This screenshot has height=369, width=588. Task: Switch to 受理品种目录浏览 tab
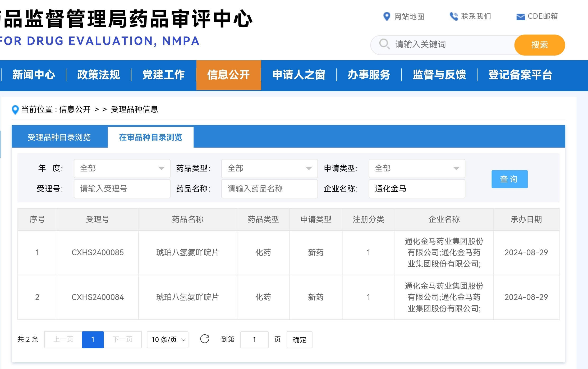coord(59,137)
